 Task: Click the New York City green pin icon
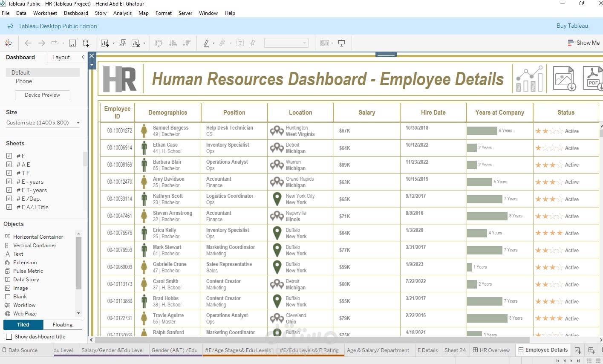point(277,199)
